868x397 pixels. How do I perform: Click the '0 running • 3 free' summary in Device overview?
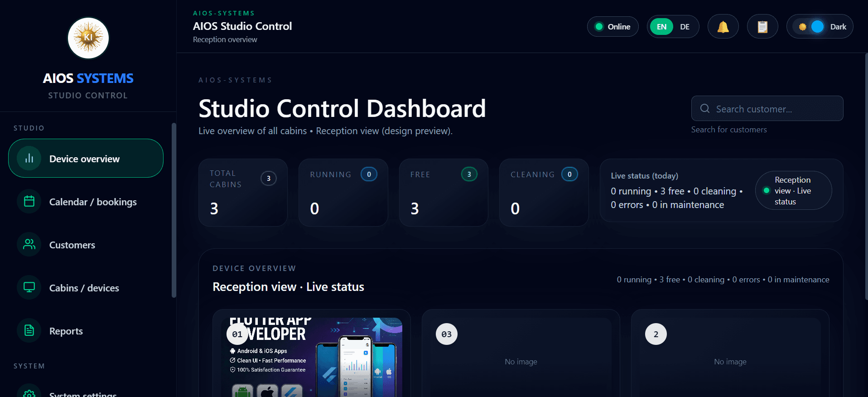(723, 280)
